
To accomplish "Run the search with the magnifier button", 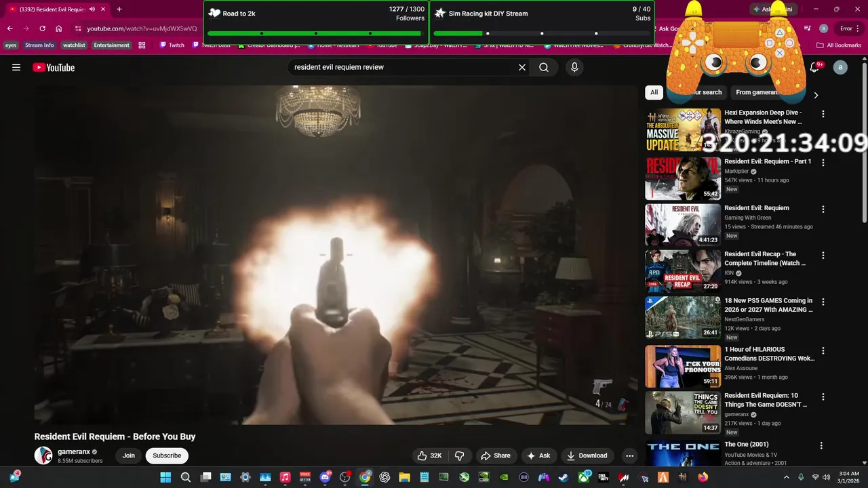I will pos(544,67).
